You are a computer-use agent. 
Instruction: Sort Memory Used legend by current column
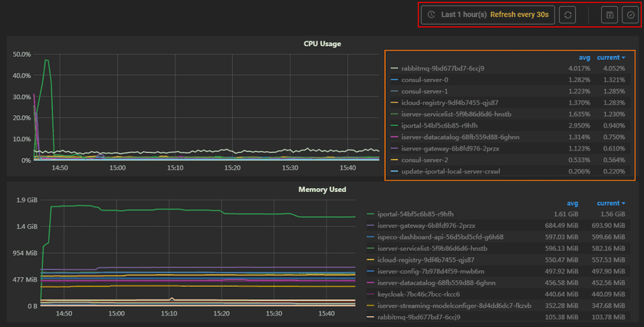[610, 203]
